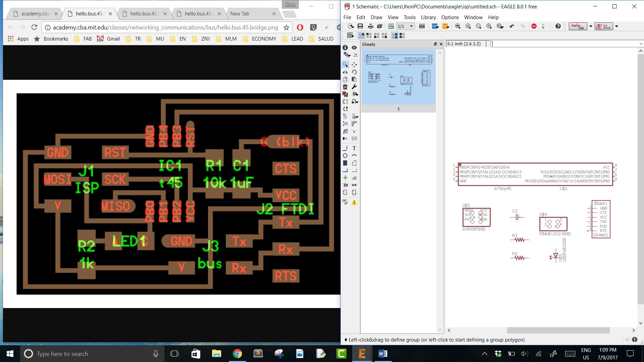Open the Options menu
Screen dimensions: 644x362
click(450, 17)
